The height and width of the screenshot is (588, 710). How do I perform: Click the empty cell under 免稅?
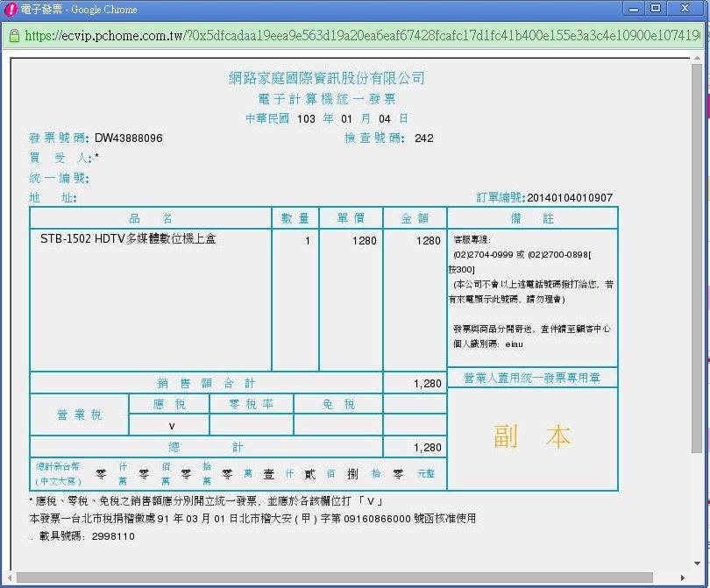tap(337, 425)
